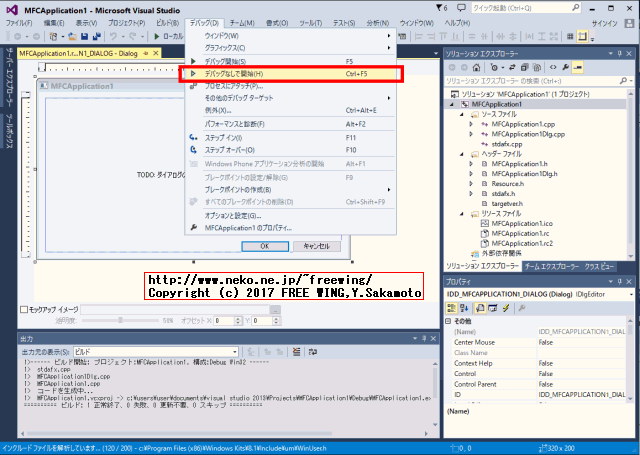640x455 pixels.
Task: Click View Code icon in Solution Explorer
Action: pyautogui.click(x=553, y=67)
